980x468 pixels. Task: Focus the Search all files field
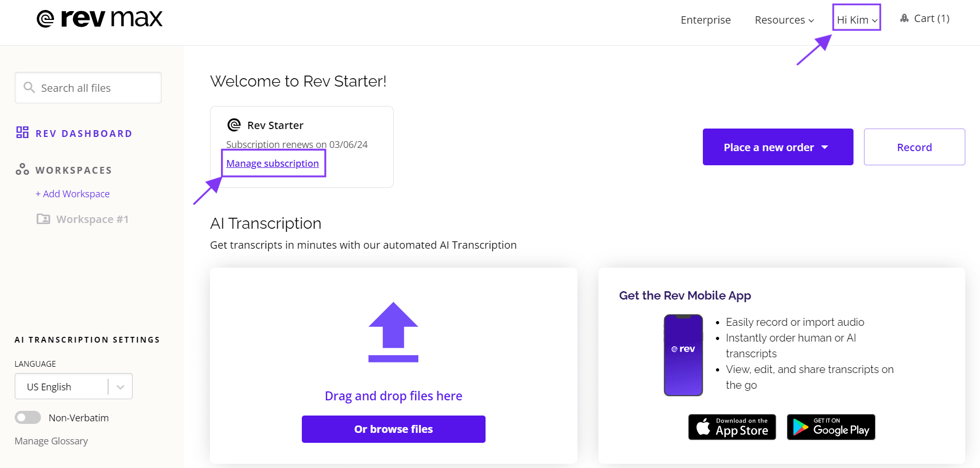pos(88,88)
